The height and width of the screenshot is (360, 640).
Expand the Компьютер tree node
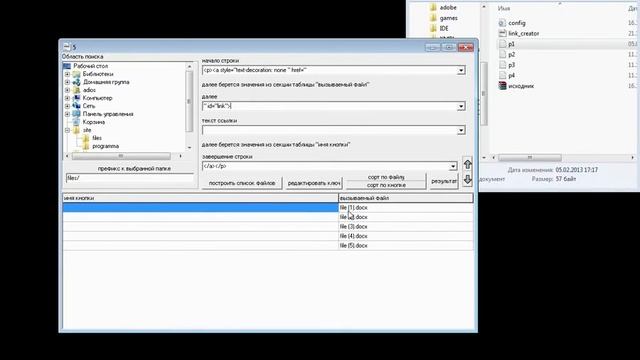click(x=67, y=98)
